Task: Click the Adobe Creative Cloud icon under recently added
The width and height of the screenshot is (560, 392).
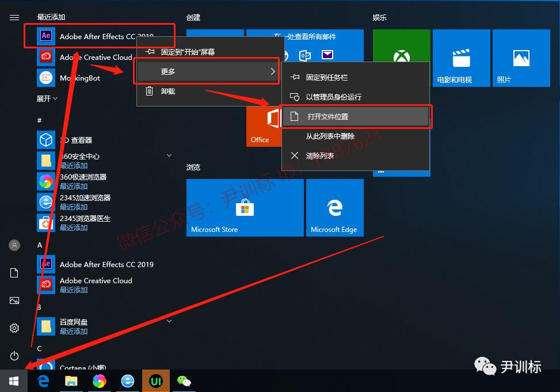Action: click(x=46, y=57)
